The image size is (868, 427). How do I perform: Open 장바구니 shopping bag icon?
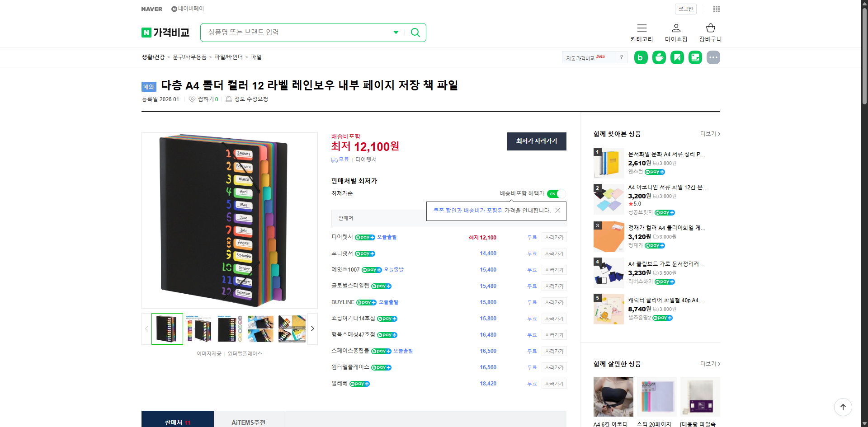point(710,28)
